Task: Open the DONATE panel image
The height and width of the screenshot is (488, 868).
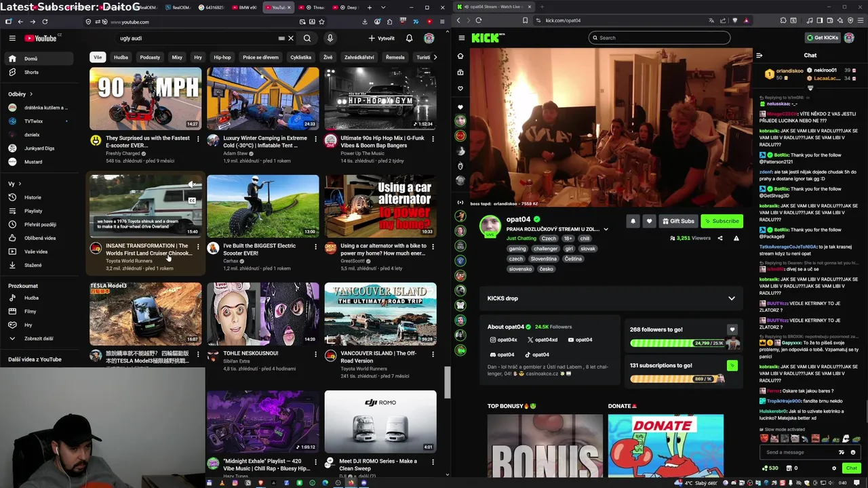Action: coord(665,446)
